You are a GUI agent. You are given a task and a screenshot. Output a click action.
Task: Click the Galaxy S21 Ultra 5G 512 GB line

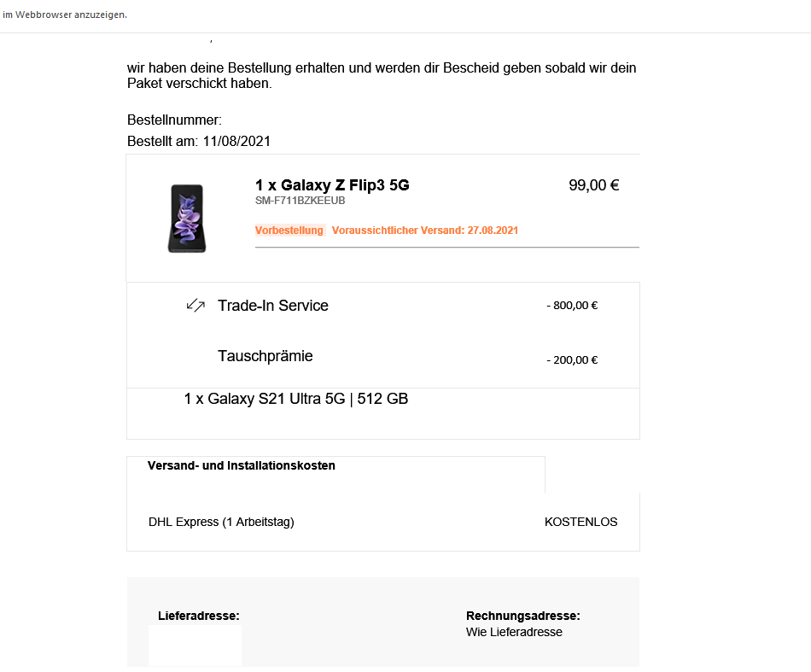296,399
